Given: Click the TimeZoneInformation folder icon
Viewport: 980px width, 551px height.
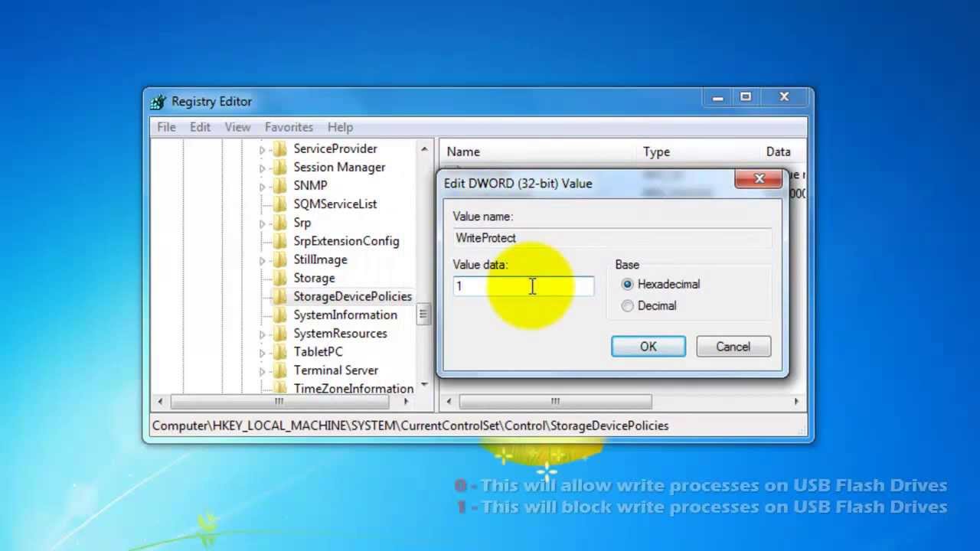Looking at the screenshot, I should (280, 388).
